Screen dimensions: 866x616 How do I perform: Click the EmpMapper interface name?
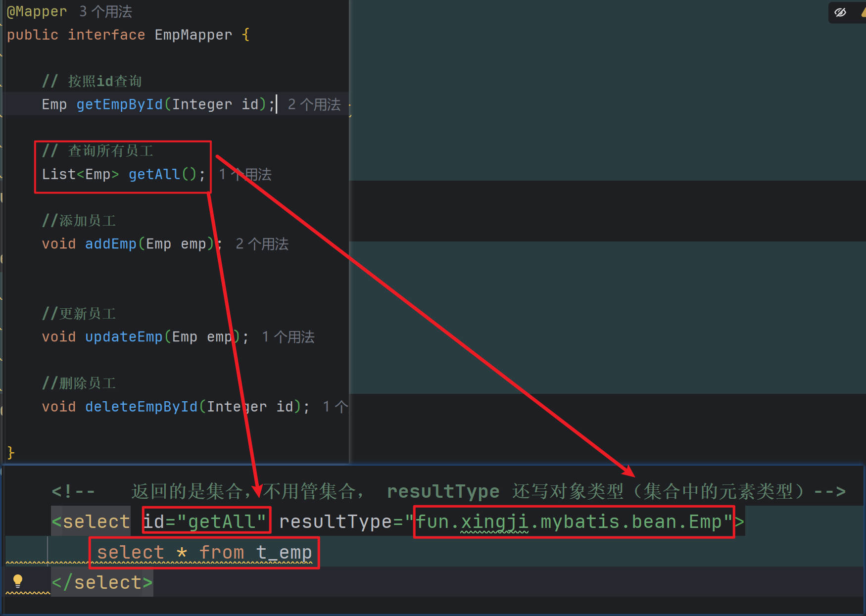pos(193,35)
